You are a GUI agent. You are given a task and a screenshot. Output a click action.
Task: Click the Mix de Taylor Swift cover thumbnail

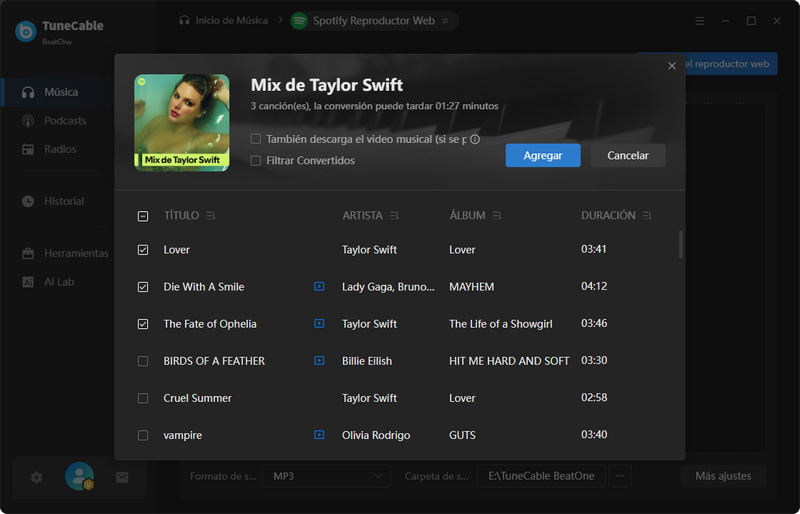(182, 123)
